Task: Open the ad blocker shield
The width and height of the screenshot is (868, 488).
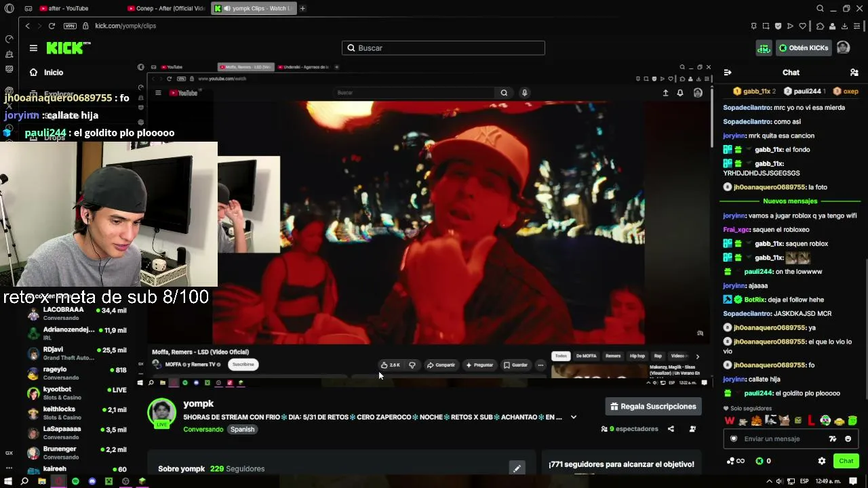Action: [x=778, y=26]
